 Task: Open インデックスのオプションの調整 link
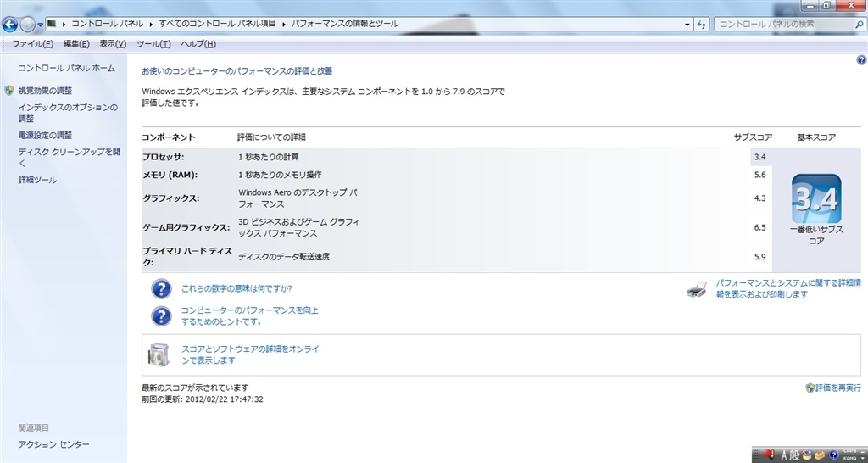(68, 113)
